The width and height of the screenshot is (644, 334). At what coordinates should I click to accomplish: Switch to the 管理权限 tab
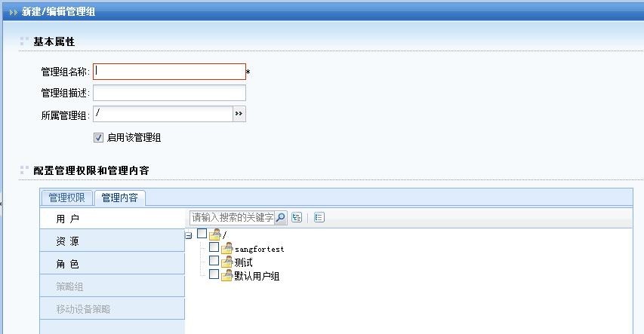tap(67, 198)
